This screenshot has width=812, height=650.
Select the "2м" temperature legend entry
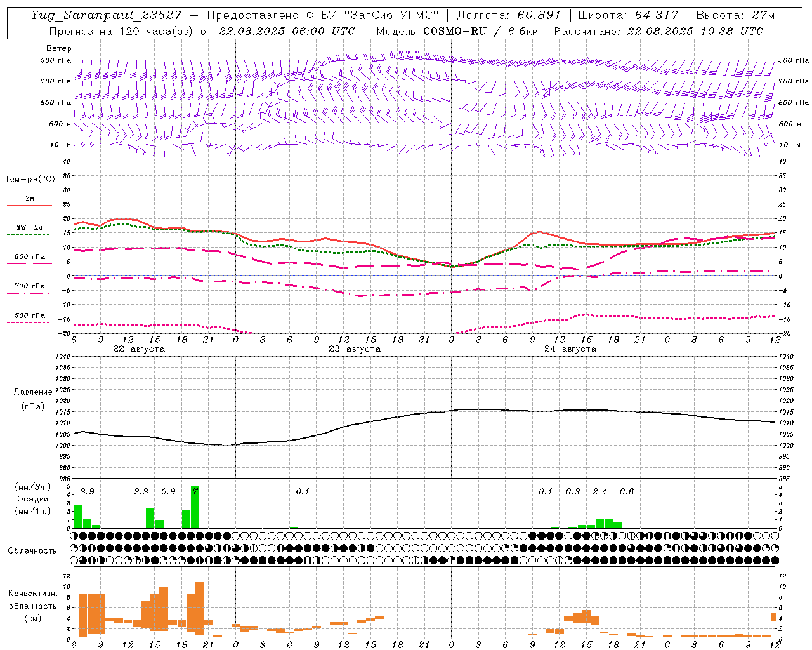(30, 199)
